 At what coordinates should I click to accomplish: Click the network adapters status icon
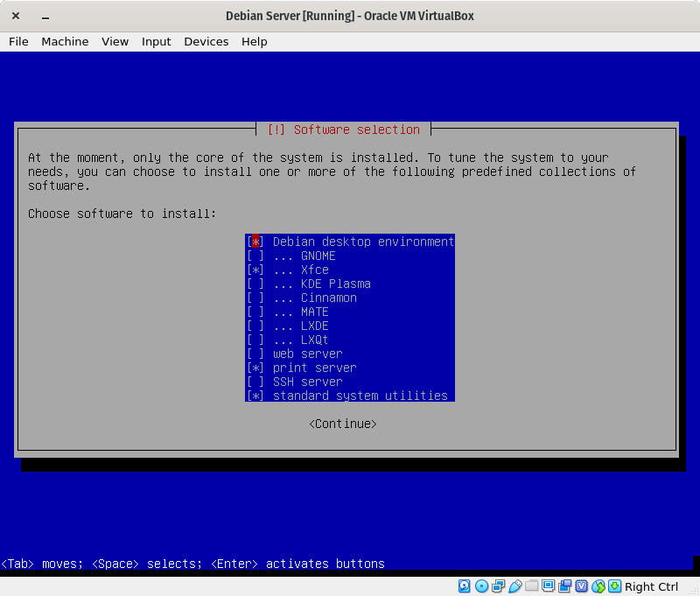coord(498,586)
